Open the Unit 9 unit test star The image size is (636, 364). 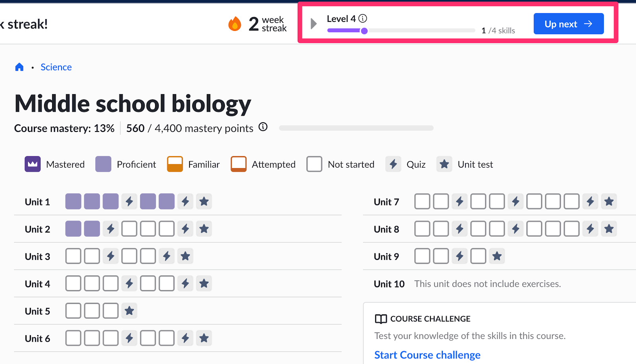click(496, 256)
